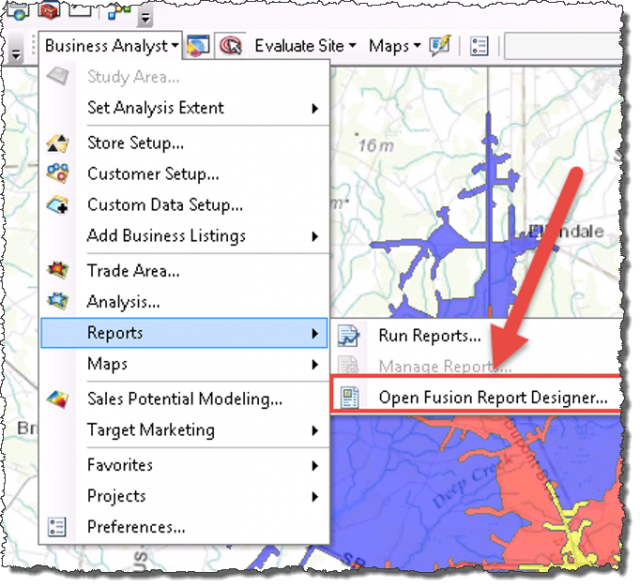Click the Fusion Report Designer icon
Image resolution: width=640 pixels, height=587 pixels.
point(350,398)
